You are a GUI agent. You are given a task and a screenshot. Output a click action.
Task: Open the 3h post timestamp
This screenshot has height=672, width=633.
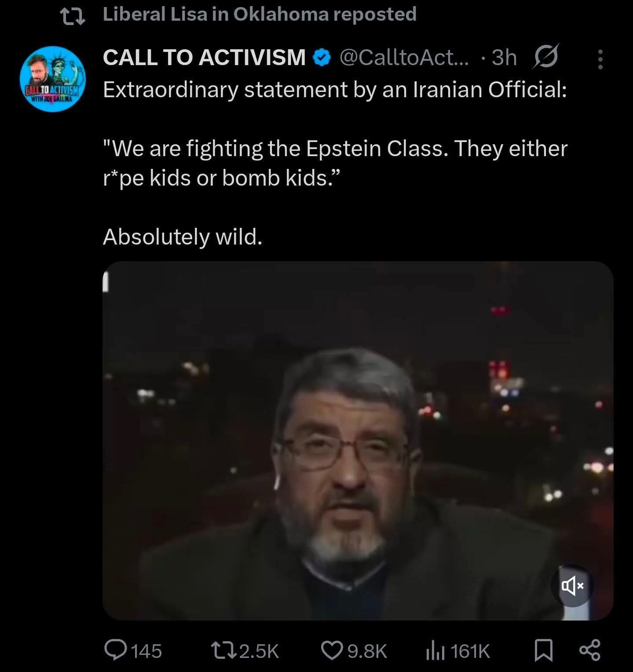click(504, 57)
